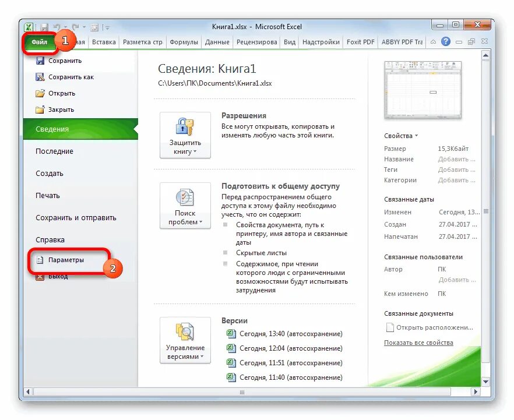The width and height of the screenshot is (514, 420).
Task: Click Добавить field next to Название
Action: point(456,159)
